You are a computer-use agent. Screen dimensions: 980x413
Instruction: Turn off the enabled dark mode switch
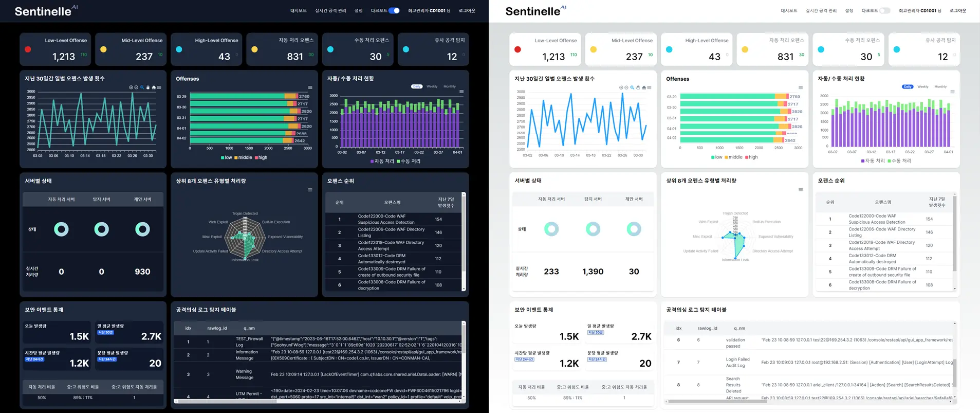click(x=394, y=10)
